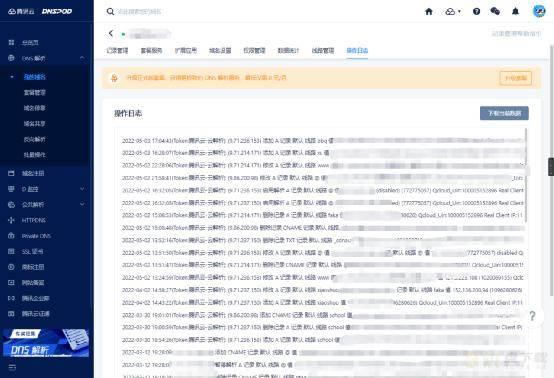Screen dimensions: 554x378
Task: Click the 商标注册 sidebar icon
Action: click(x=11, y=267)
